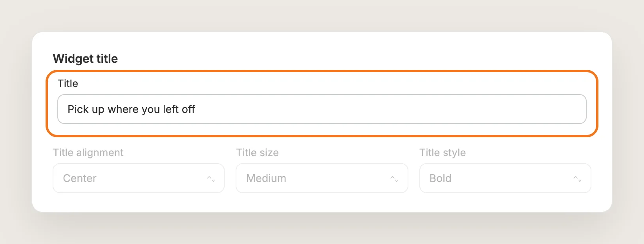Click the up-down chevron icon in Medium dropdown
This screenshot has height=244, width=644.
pos(394,179)
